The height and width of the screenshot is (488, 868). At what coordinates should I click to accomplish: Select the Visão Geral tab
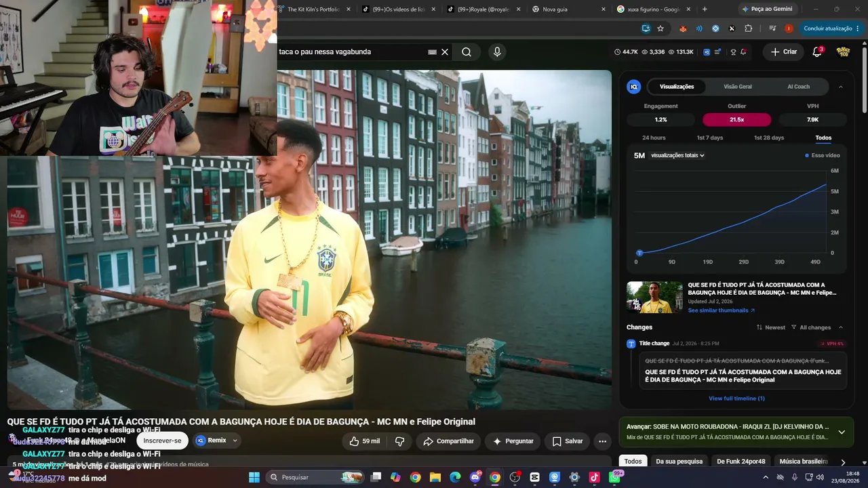(738, 87)
